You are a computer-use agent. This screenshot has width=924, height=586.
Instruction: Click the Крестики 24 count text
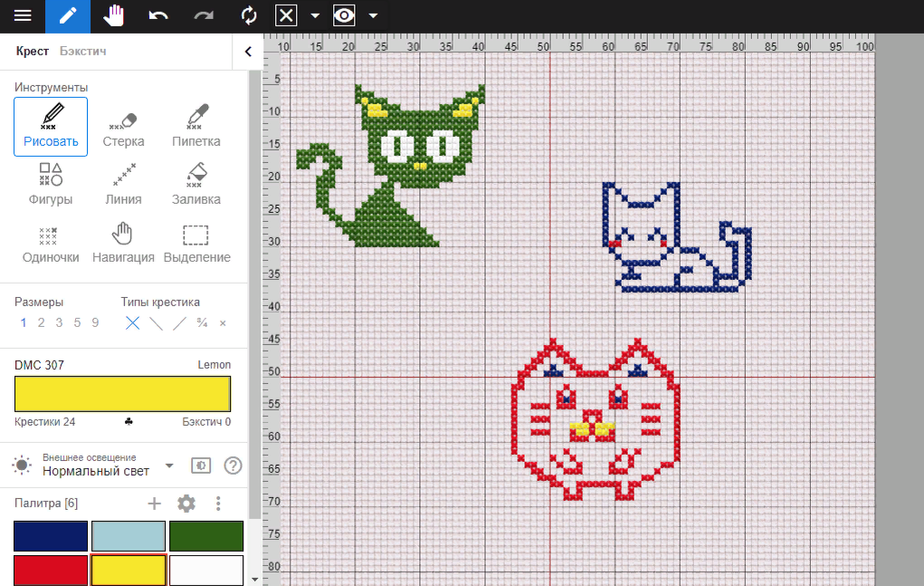[x=44, y=421]
